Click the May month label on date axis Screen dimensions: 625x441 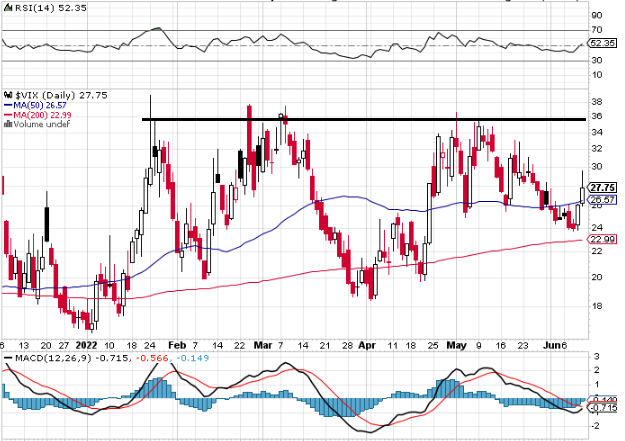tap(456, 345)
